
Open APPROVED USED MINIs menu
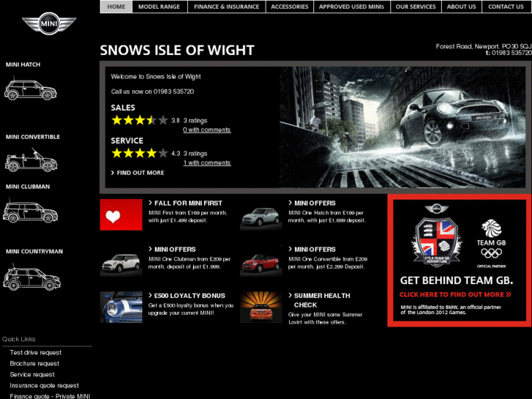click(x=351, y=7)
